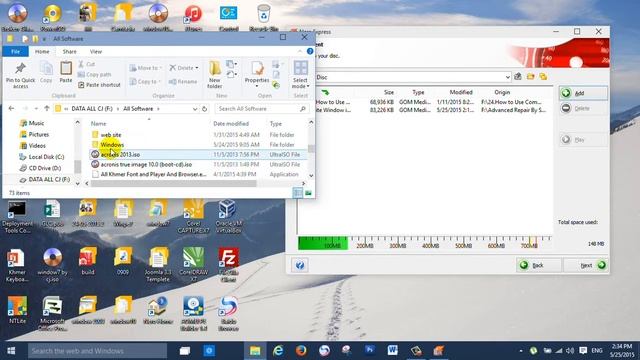The height and width of the screenshot is (360, 640).
Task: Open the Recycle Bin desktop icon
Action: coord(264,17)
